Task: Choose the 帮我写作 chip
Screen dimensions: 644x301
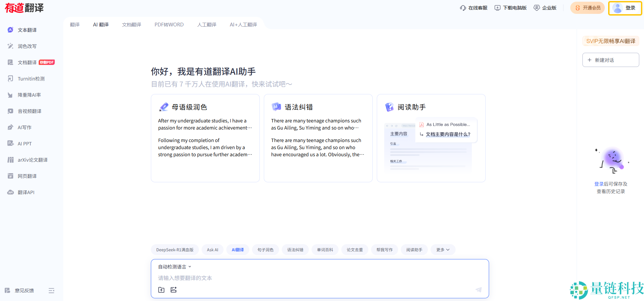Action: (385, 250)
